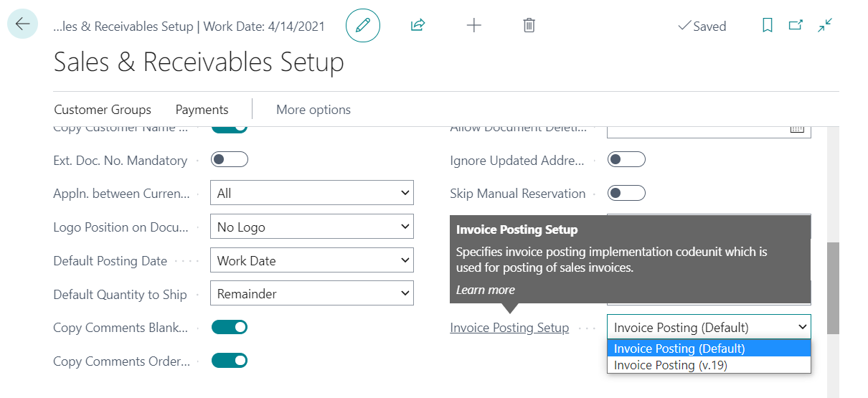Click the plus icon to create new
The height and width of the screenshot is (398, 868).
(473, 26)
